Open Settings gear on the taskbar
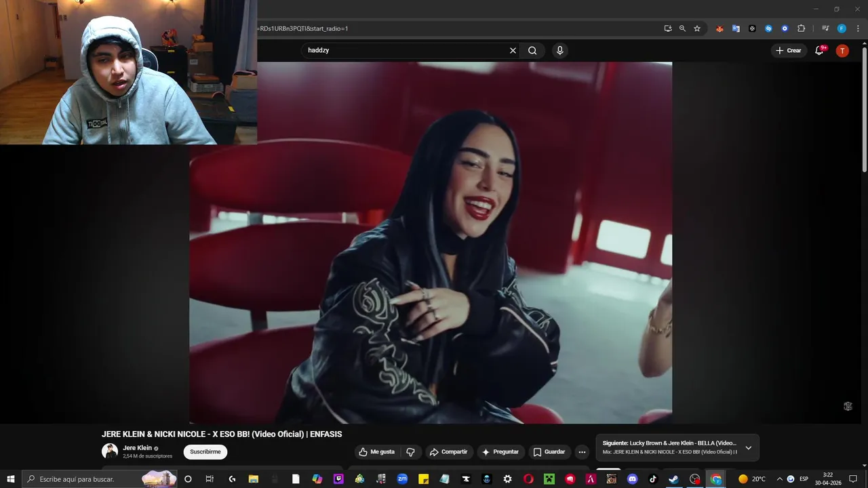Viewport: 868px width, 488px height. [x=507, y=479]
